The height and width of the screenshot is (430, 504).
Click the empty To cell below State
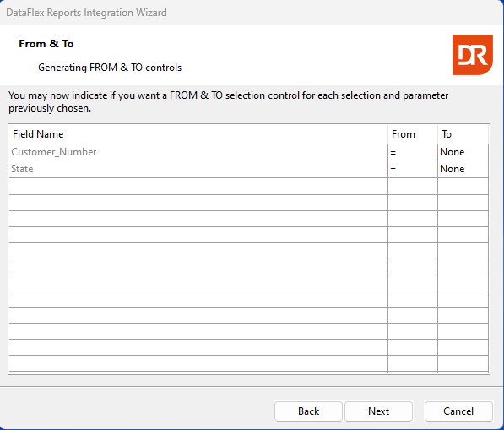coord(463,186)
